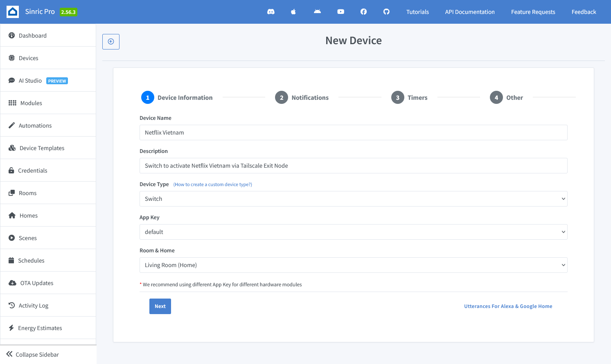The width and height of the screenshot is (611, 364).
Task: Open Scenes in sidebar
Action: coord(48,238)
